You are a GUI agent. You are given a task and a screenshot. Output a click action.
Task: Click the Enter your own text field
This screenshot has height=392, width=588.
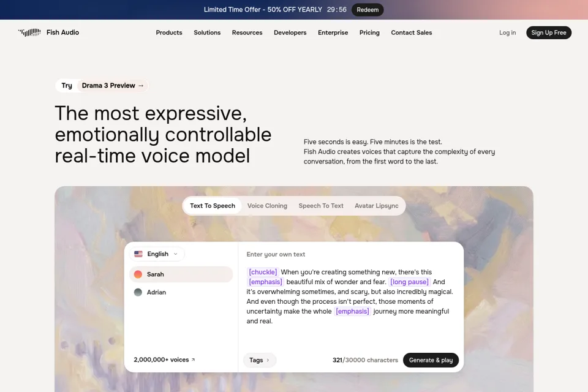point(276,254)
